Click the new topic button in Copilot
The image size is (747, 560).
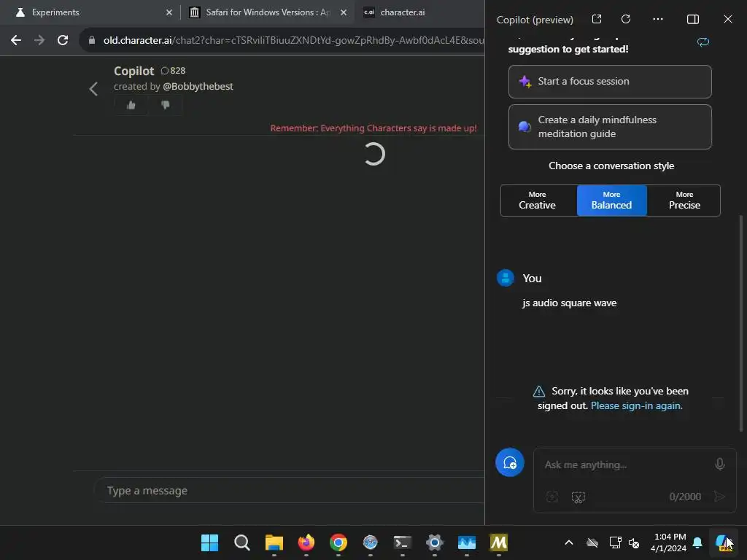click(x=510, y=462)
